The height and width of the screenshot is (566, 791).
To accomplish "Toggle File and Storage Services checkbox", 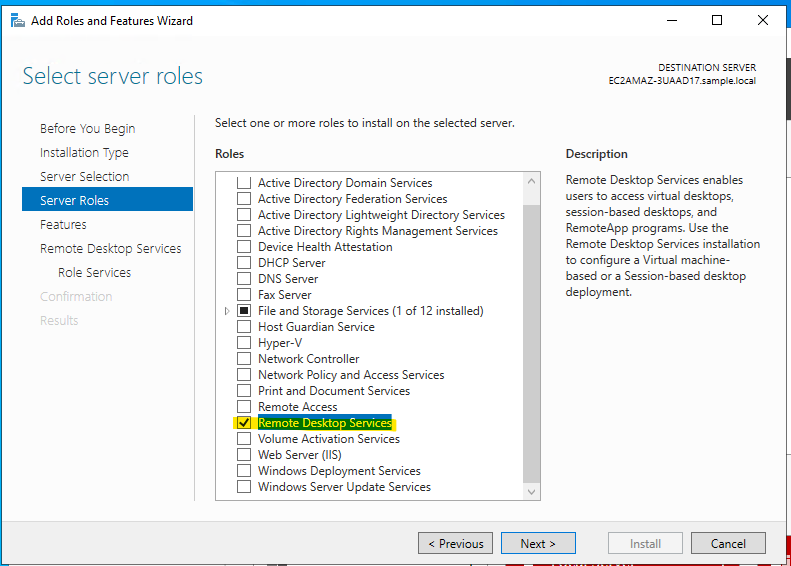I will [244, 311].
